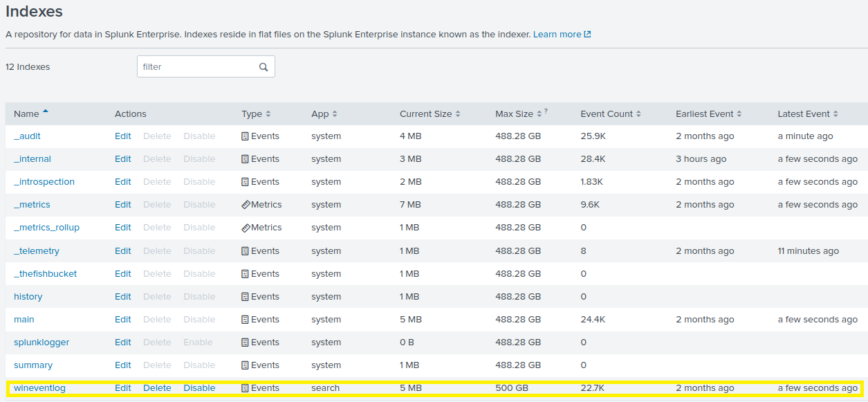
Task: Open the _metrics index
Action: coord(32,205)
